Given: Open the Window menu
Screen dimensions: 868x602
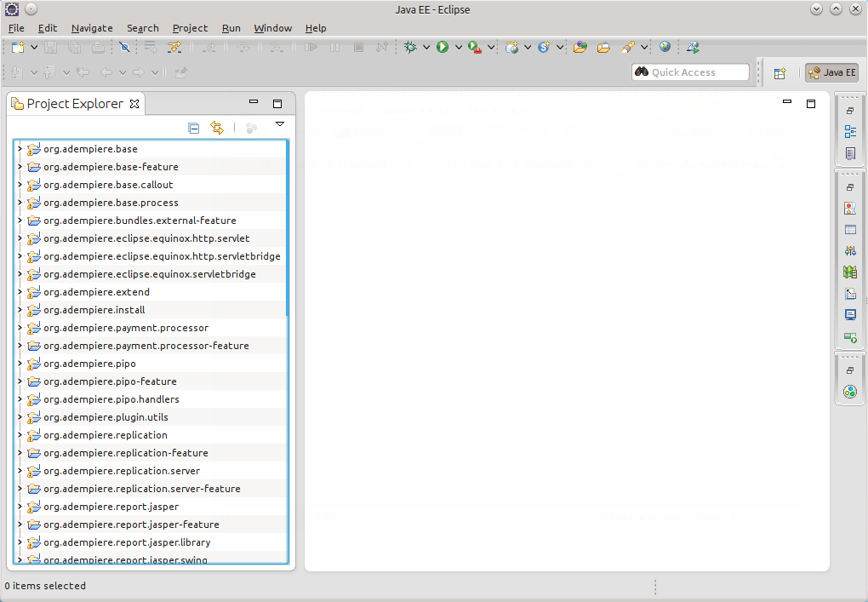Looking at the screenshot, I should tap(272, 28).
